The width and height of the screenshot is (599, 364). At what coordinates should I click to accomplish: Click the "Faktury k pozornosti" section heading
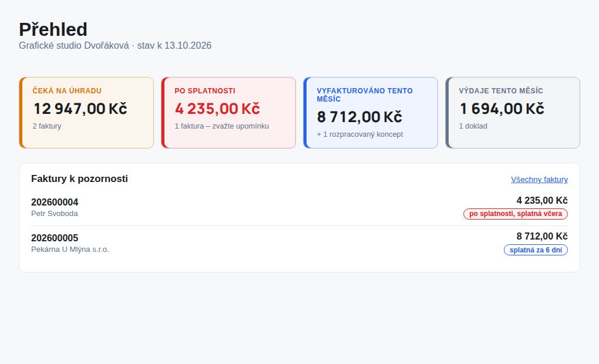(x=79, y=178)
